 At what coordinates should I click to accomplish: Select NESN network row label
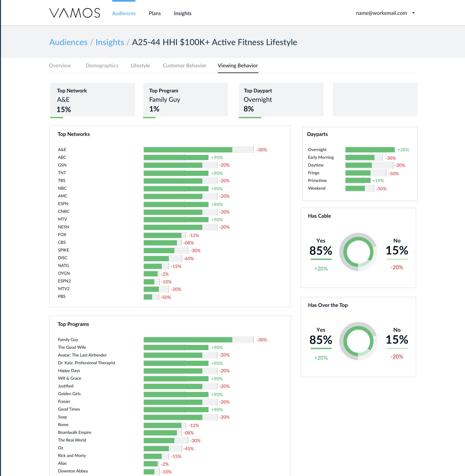(x=63, y=227)
